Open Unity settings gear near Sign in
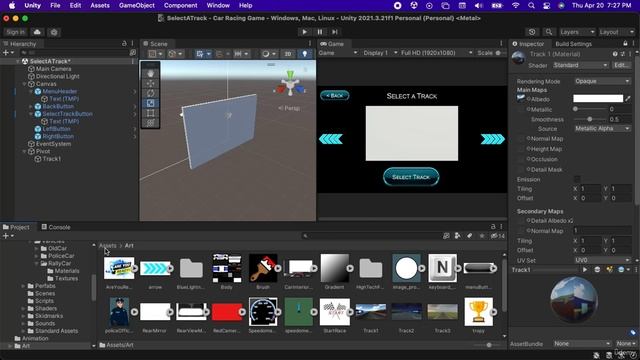The image size is (640, 360). (x=54, y=32)
